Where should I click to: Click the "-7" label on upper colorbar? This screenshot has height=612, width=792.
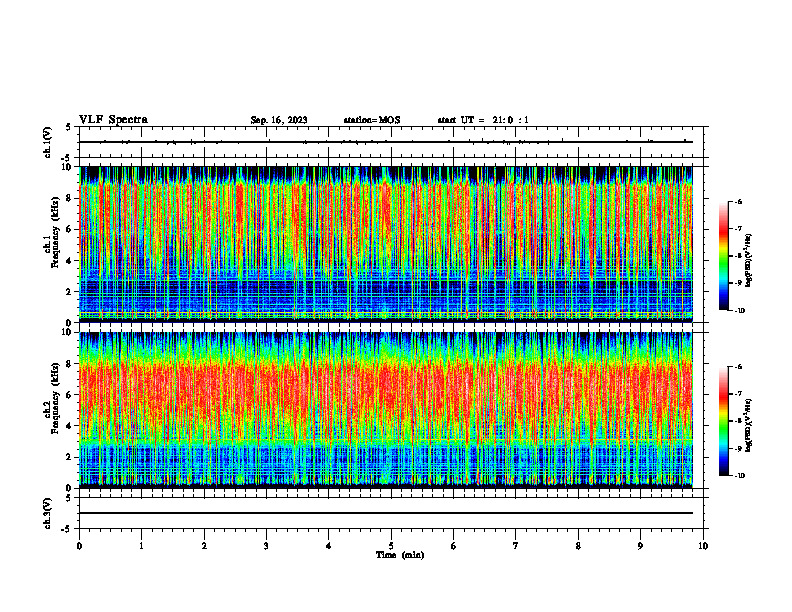coord(739,229)
